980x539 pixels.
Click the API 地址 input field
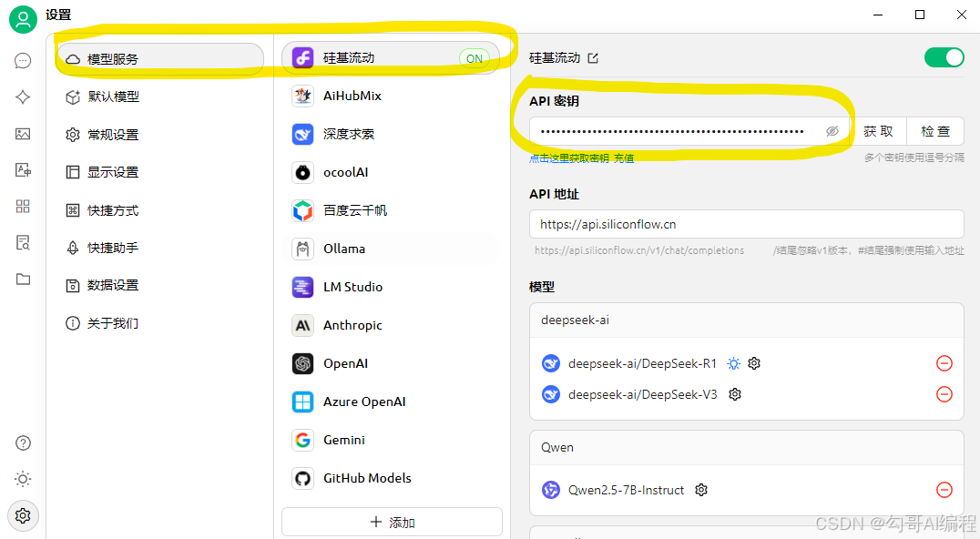[747, 224]
